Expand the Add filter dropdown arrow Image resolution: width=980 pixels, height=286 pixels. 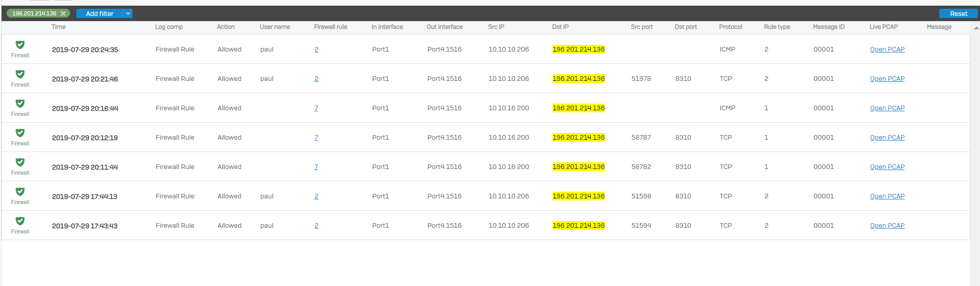(128, 13)
